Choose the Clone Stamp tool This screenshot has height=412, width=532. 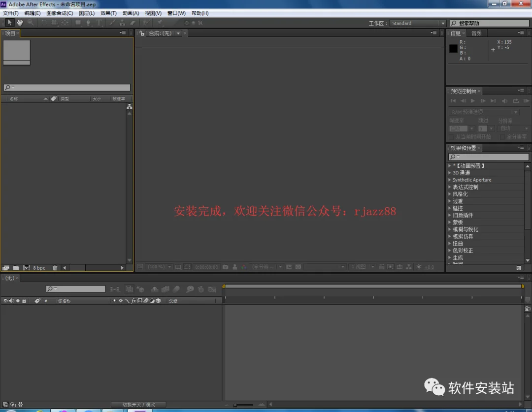click(x=122, y=23)
